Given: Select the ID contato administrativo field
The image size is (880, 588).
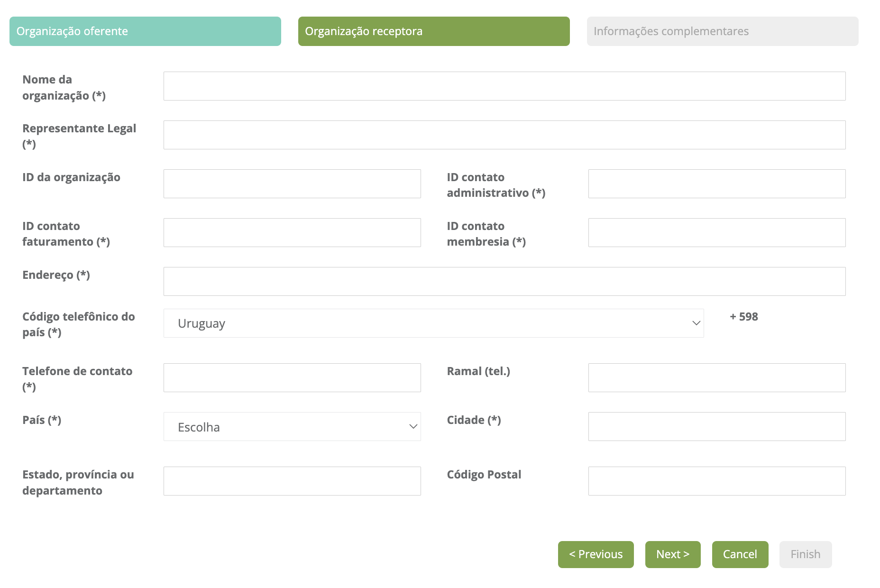Looking at the screenshot, I should (716, 184).
